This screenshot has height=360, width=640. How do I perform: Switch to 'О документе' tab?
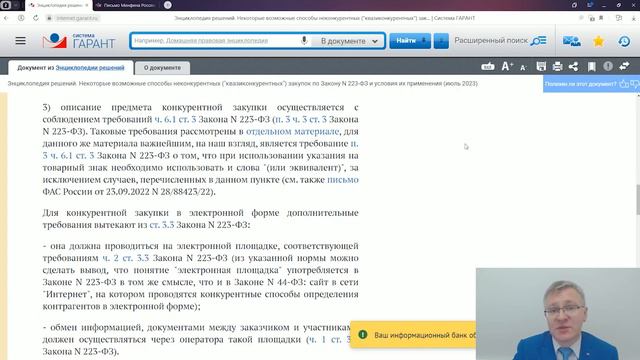(x=162, y=68)
